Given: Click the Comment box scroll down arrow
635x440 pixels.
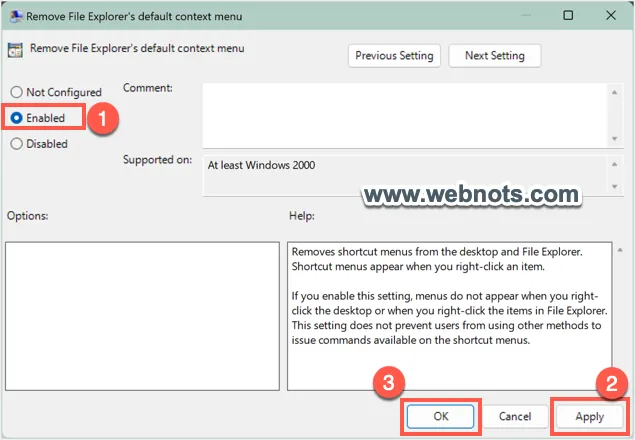Looking at the screenshot, I should pyautogui.click(x=614, y=139).
